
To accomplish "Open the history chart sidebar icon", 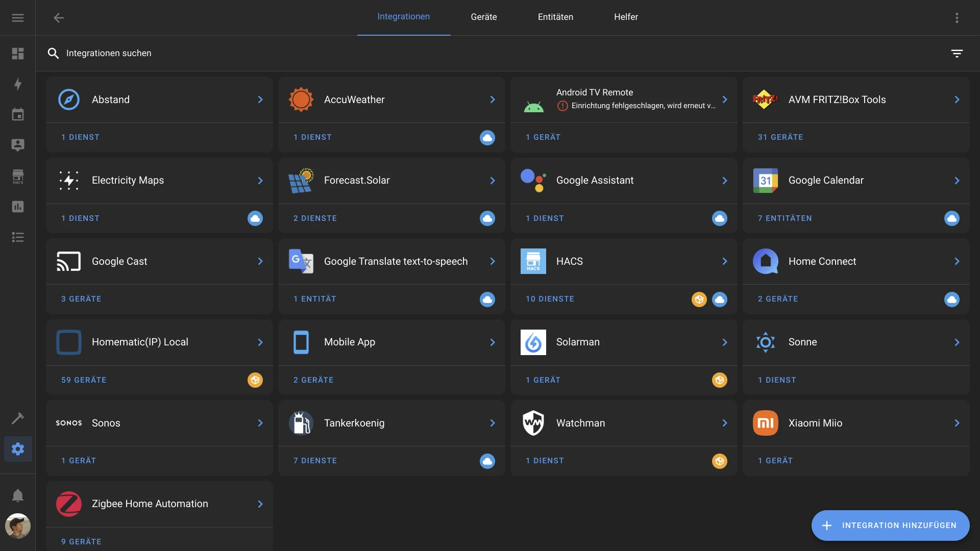I will click(x=18, y=207).
